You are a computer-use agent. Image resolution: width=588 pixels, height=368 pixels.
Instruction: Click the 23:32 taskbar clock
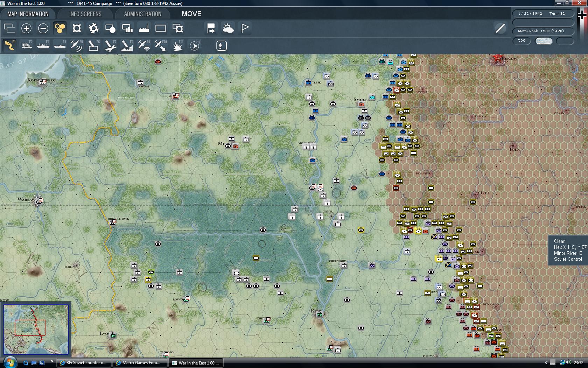click(579, 363)
